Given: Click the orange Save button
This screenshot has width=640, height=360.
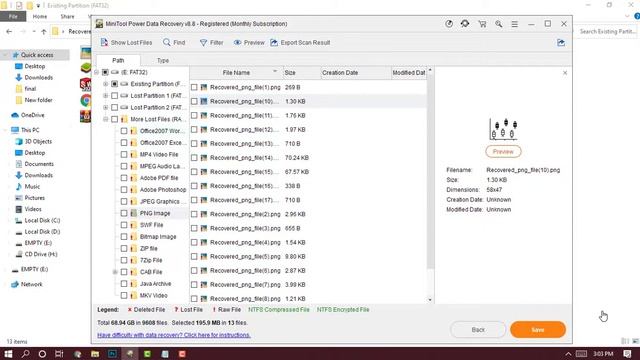Looking at the screenshot, I should click(538, 329).
